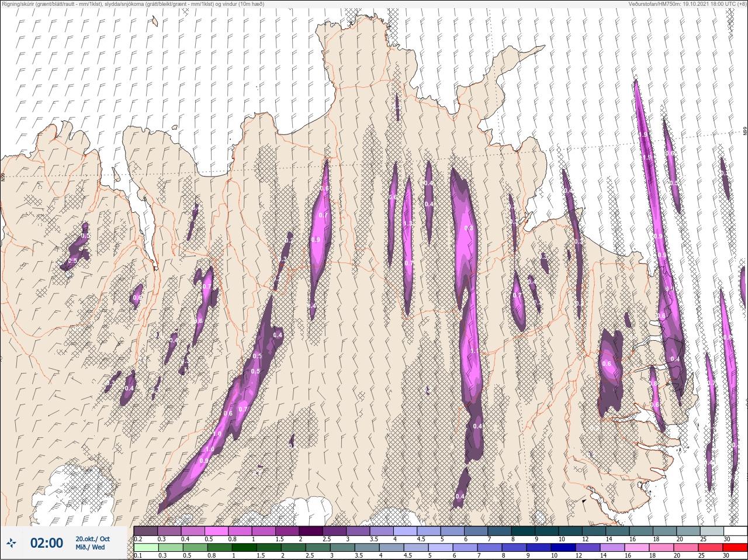Pick the white 30 swatch ending the upper legend

(x=735, y=531)
